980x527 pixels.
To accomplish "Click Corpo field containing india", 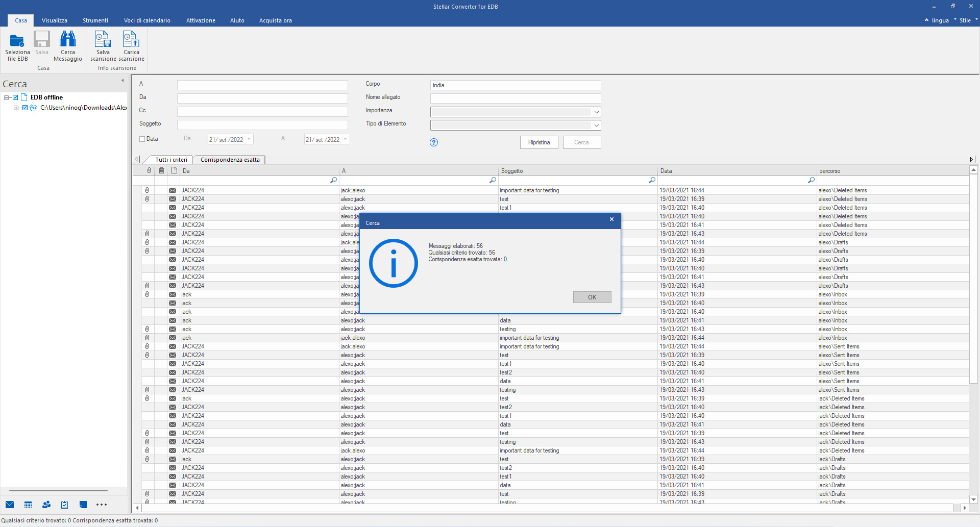I will point(516,85).
